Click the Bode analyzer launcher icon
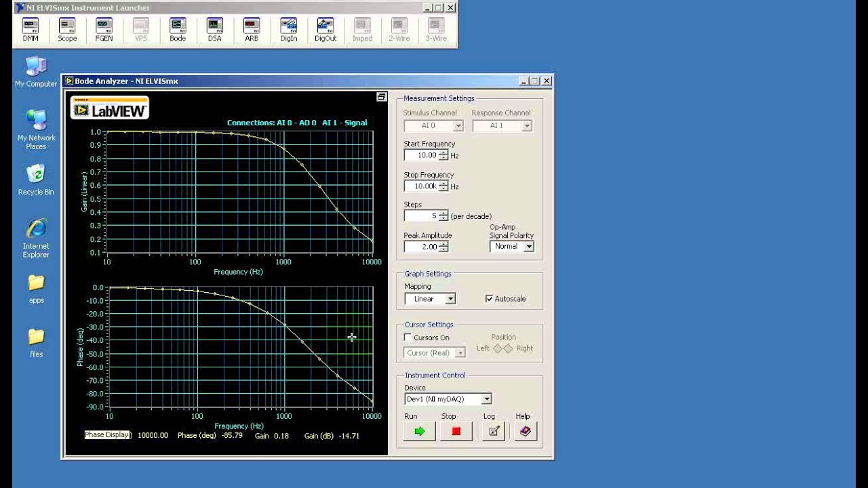 pyautogui.click(x=178, y=30)
